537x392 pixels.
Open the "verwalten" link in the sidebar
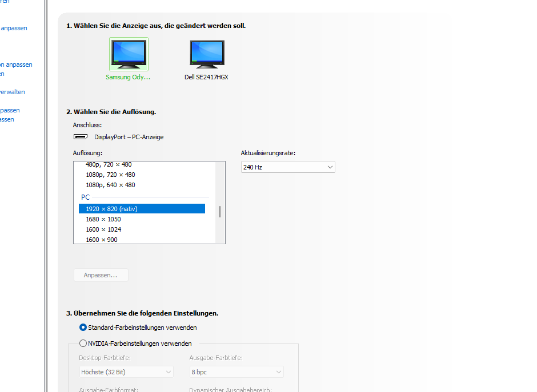[x=12, y=92]
